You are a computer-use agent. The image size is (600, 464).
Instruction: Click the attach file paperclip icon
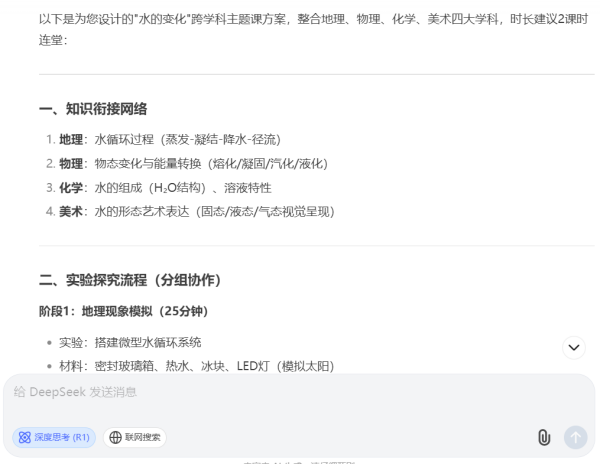coord(544,437)
